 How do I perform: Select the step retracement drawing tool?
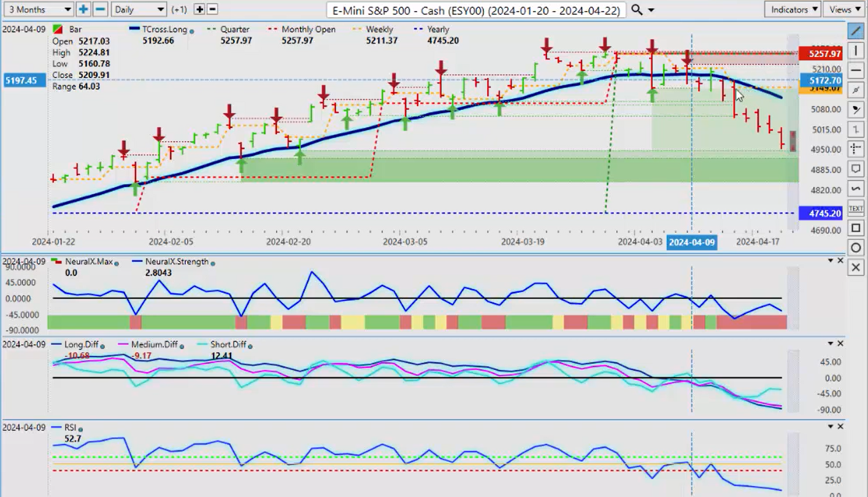tap(856, 129)
